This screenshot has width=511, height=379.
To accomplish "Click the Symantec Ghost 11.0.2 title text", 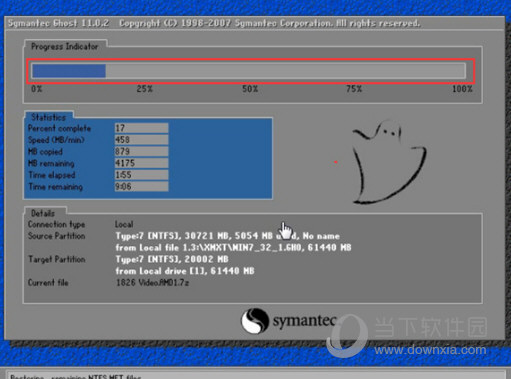I will pos(58,23).
